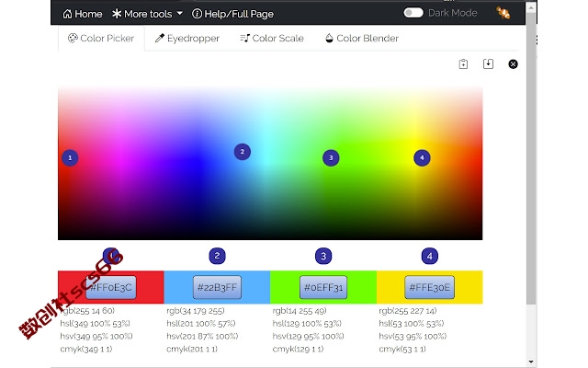The image size is (588, 368).
Task: Select the text rgb(34 179 255)
Action: (196, 311)
